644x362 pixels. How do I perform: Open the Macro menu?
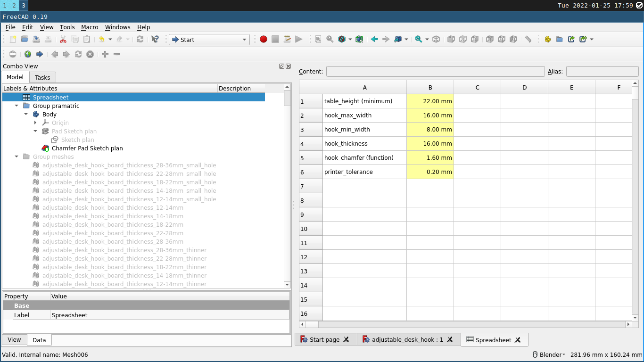tap(90, 27)
